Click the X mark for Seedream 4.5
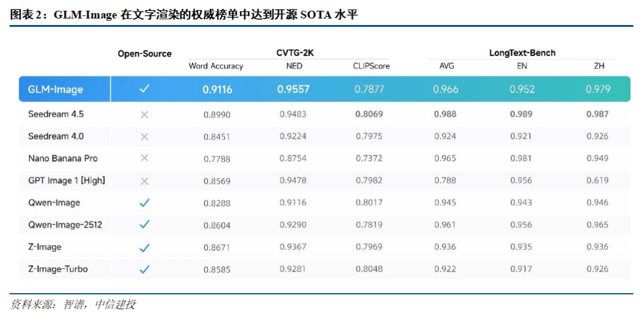 click(x=144, y=114)
